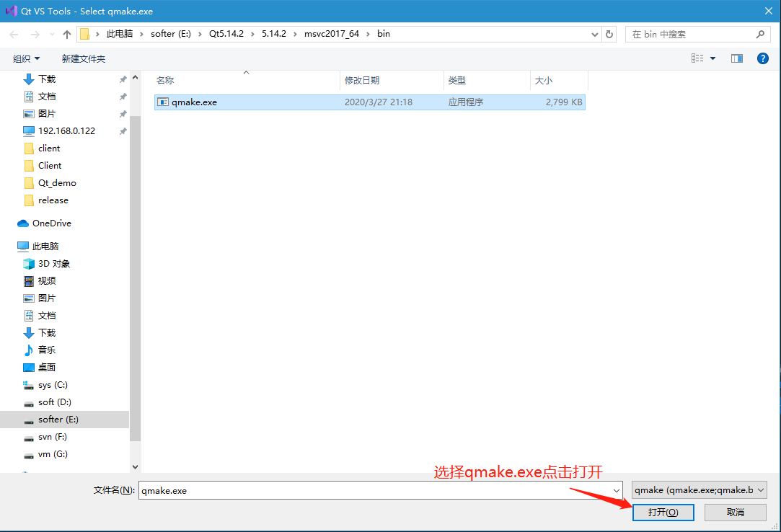Screen dimensions: 781x532
Task: Click 5.14.2 in address path
Action: tap(274, 34)
